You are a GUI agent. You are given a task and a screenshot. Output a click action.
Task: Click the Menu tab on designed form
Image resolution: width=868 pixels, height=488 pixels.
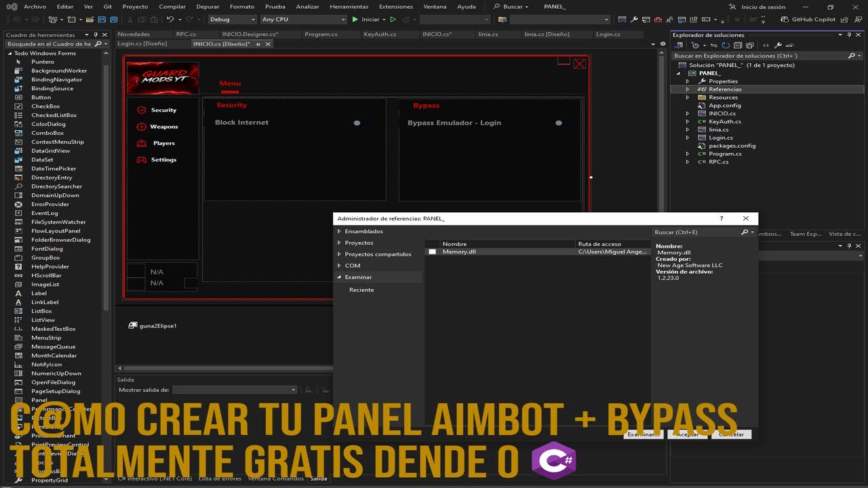[x=230, y=83]
